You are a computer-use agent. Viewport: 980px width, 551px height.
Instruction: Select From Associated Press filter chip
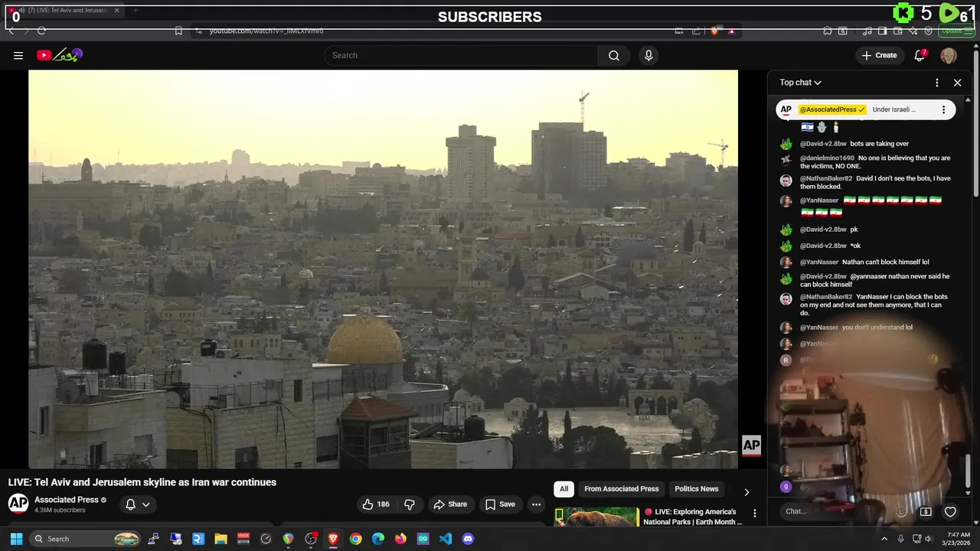621,489
